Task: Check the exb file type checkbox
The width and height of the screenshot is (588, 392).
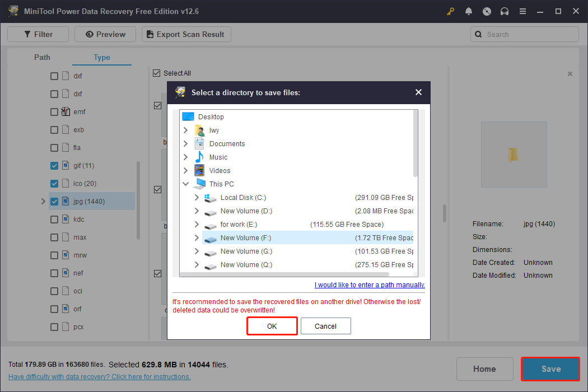Action: click(x=54, y=130)
